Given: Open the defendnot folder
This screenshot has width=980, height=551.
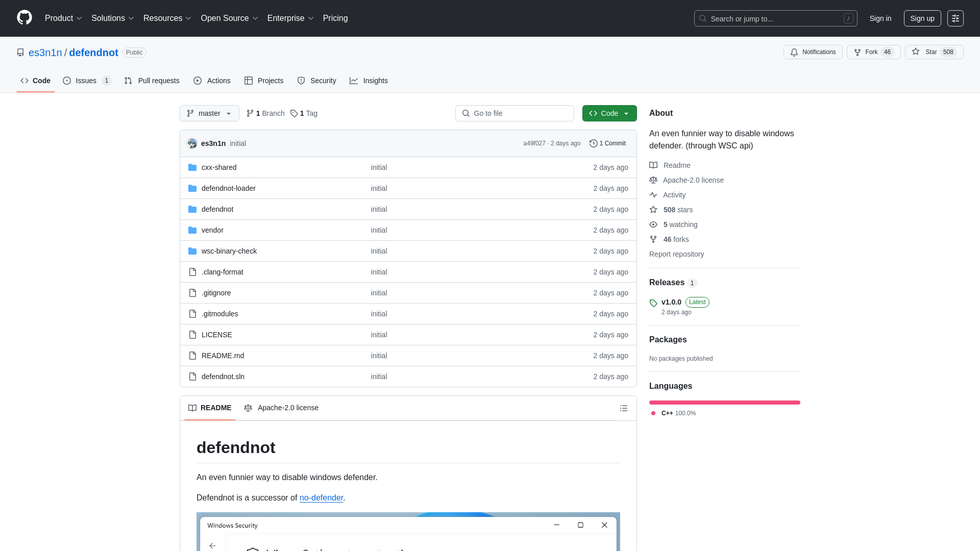Looking at the screenshot, I should [x=217, y=209].
